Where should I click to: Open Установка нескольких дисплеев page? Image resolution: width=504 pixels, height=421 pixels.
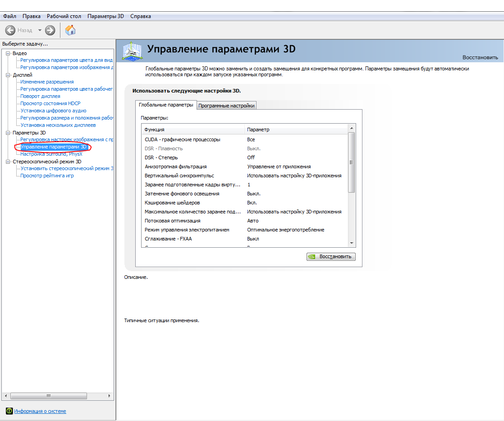click(58, 125)
